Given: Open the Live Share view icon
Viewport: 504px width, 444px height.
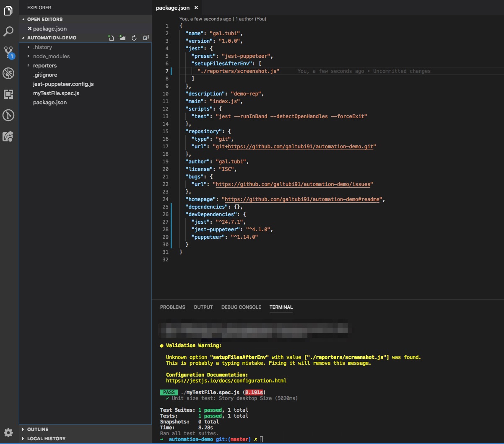Looking at the screenshot, I should coord(8,136).
